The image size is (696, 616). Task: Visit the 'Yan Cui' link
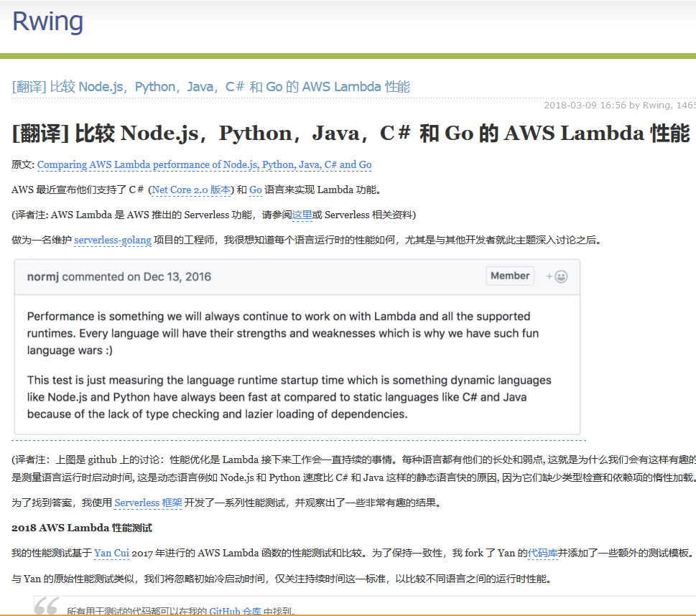(111, 553)
